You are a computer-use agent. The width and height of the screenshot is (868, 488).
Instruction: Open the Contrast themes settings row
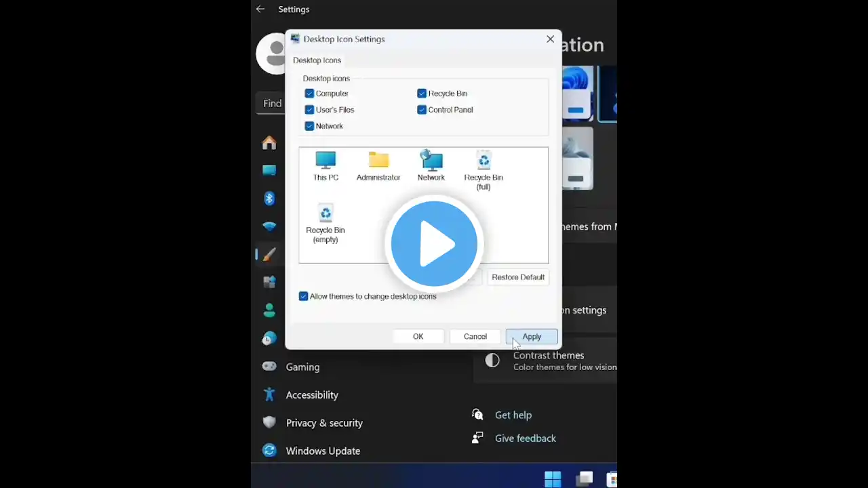[545, 361]
